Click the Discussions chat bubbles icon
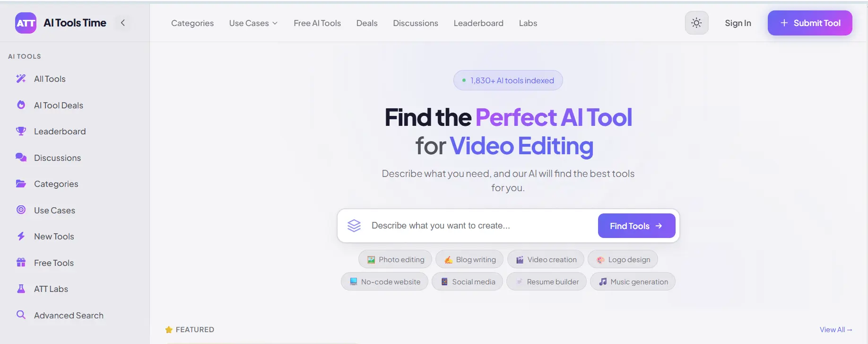The width and height of the screenshot is (868, 344). [21, 158]
